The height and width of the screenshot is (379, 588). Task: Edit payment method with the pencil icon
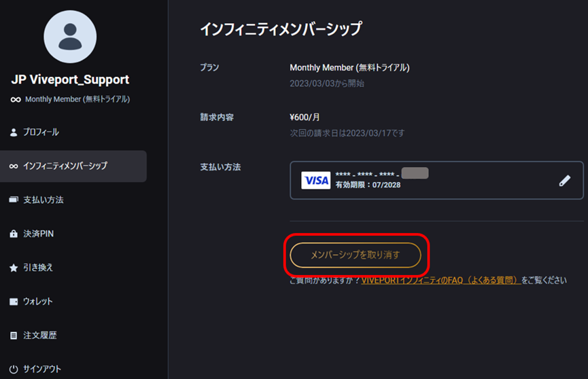pyautogui.click(x=564, y=181)
